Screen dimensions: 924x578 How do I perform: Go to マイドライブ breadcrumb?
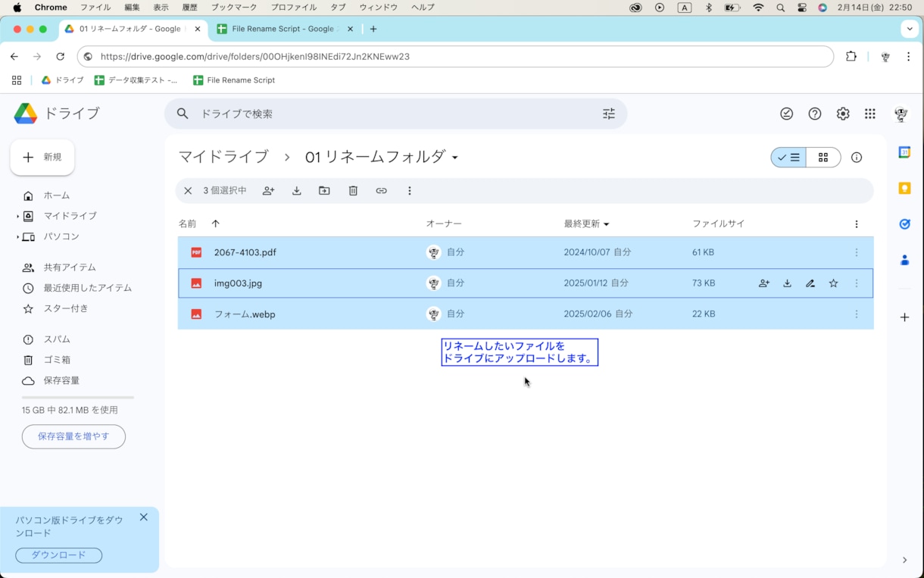[223, 157]
